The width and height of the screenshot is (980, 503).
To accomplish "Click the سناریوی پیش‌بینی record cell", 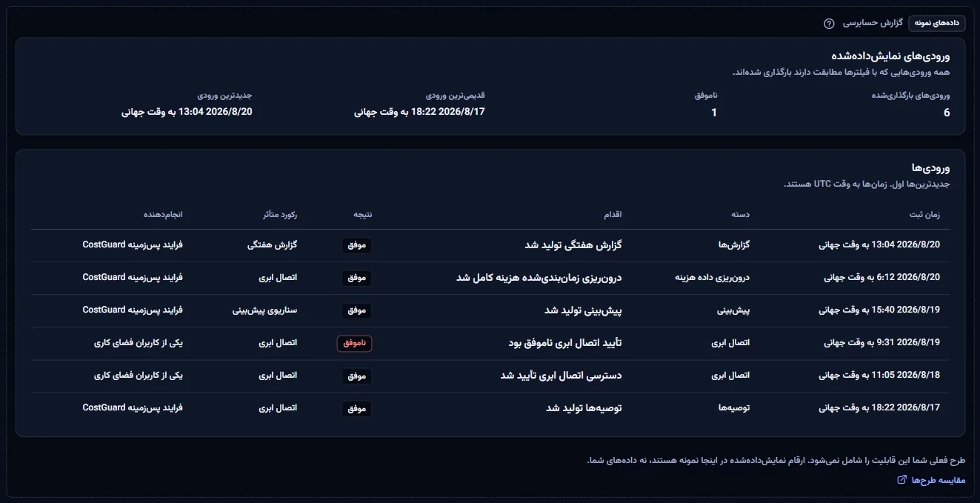I will 264,311.
